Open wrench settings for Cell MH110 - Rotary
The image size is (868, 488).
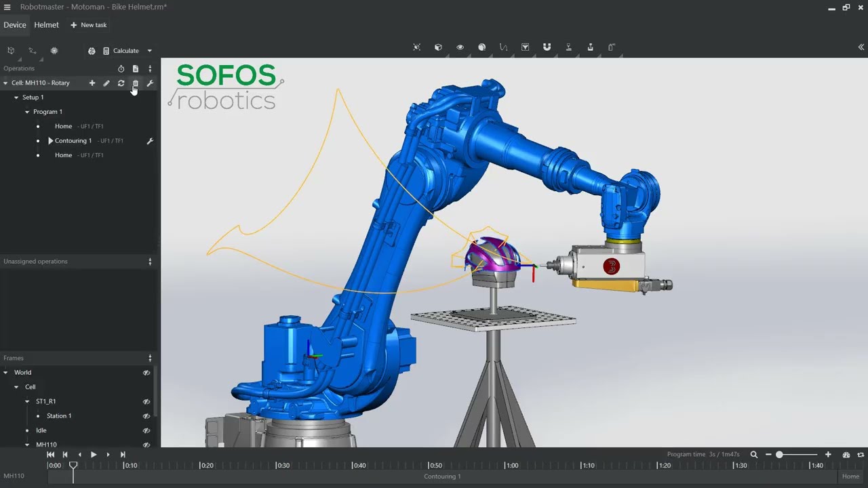pyautogui.click(x=150, y=83)
